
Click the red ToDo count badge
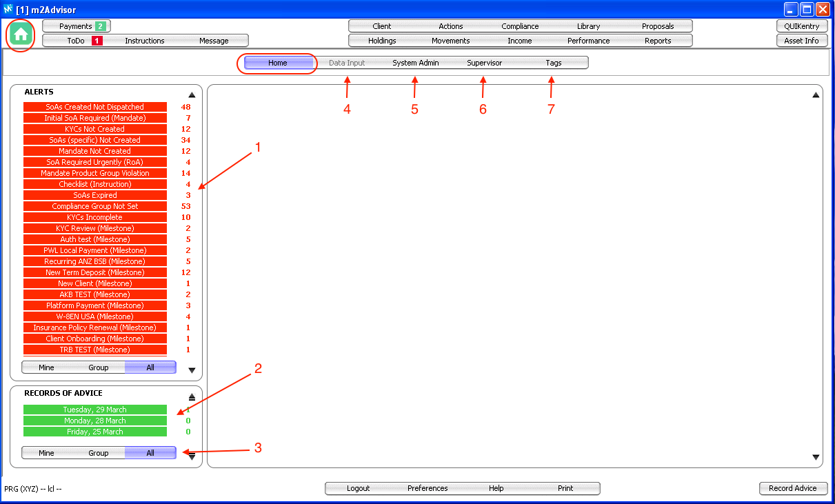point(97,41)
